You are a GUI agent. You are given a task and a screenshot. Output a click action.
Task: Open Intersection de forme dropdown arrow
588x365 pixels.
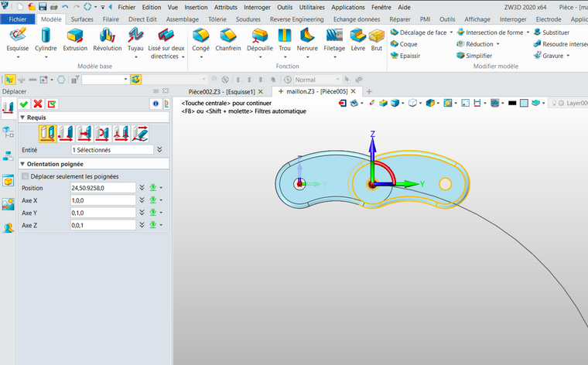(528, 32)
